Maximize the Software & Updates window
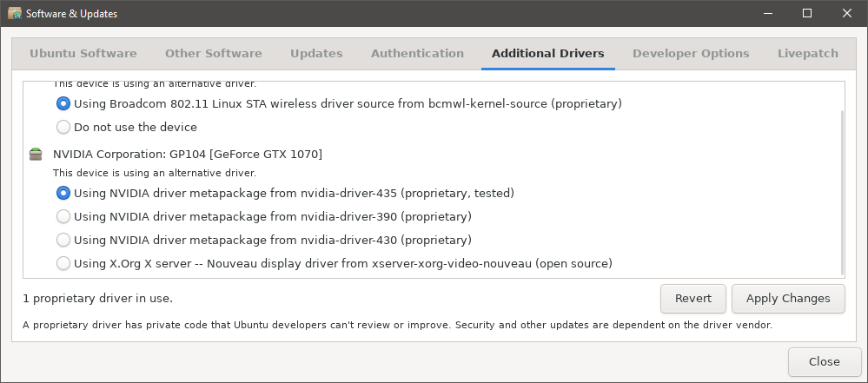Image resolution: width=868 pixels, height=383 pixels. click(x=807, y=13)
